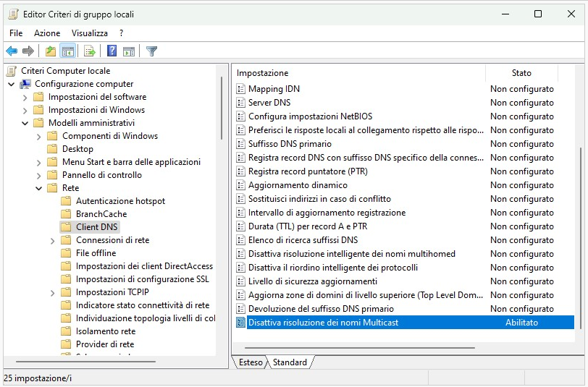Select Registra record puntatore (PTR) setting
Image resolution: width=588 pixels, height=387 pixels.
coord(308,171)
